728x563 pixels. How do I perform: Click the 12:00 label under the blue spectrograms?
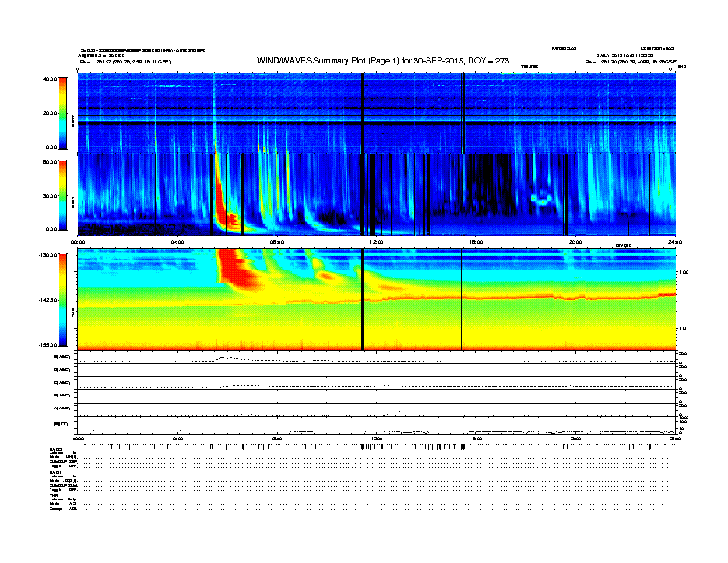pos(377,242)
